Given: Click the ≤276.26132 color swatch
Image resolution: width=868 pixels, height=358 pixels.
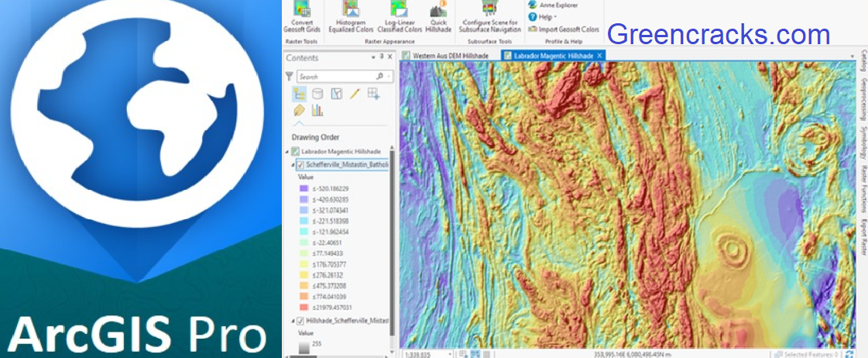Looking at the screenshot, I should point(302,275).
